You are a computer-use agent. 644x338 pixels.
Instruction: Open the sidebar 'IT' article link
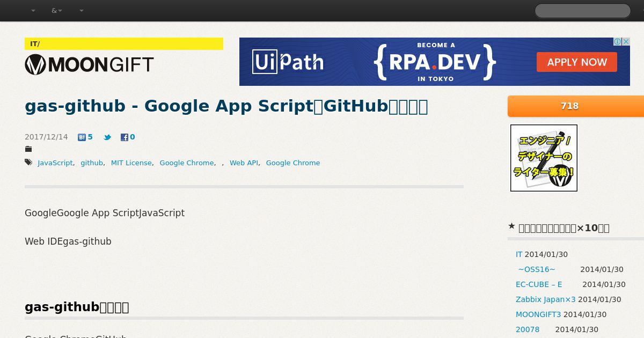pos(519,254)
